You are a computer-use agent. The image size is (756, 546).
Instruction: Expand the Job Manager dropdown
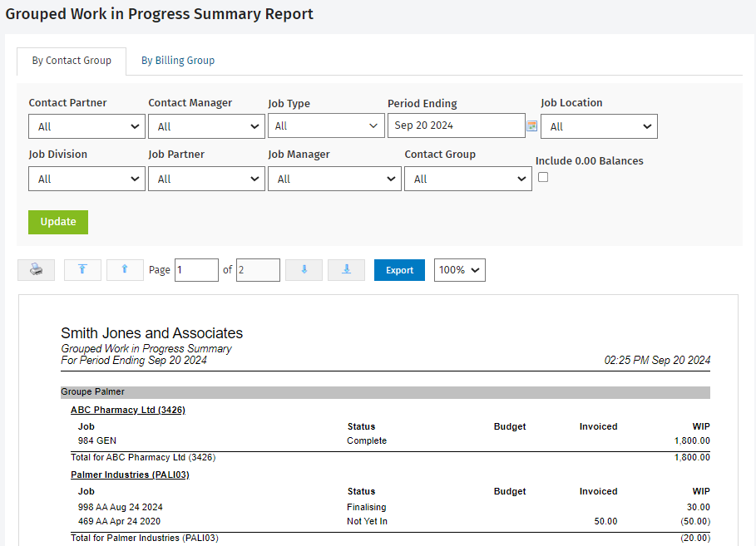pos(334,179)
